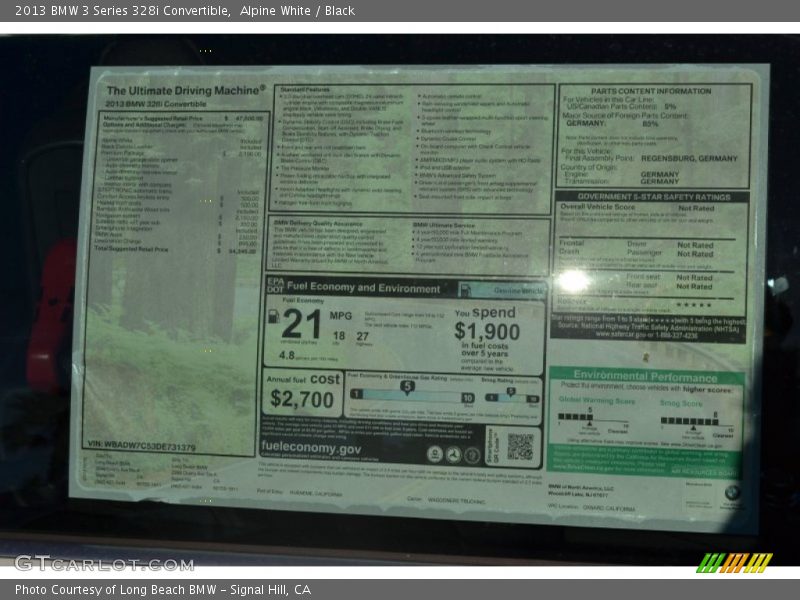Click the large '21' combined MPG number

(301, 324)
